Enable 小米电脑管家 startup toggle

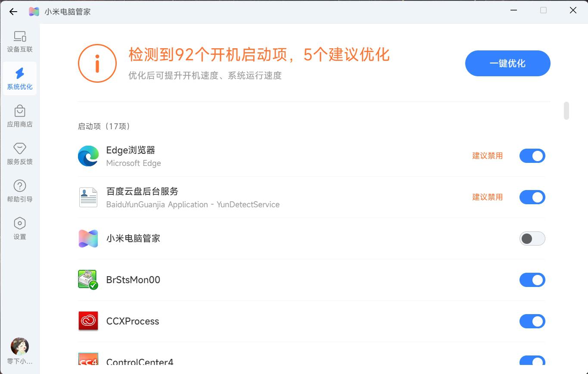coord(532,239)
